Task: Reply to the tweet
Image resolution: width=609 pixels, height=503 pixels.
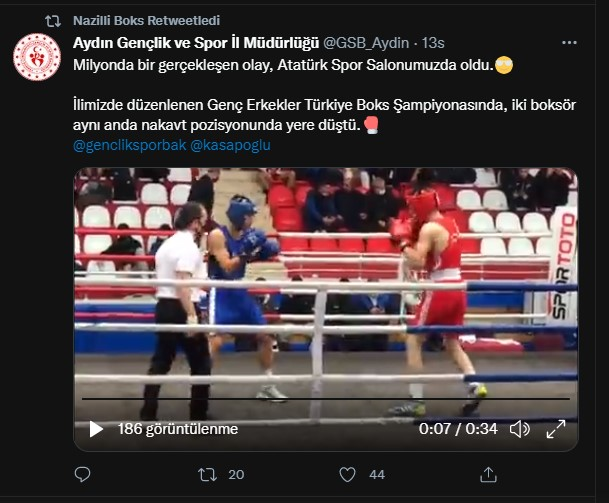Action: 83,474
